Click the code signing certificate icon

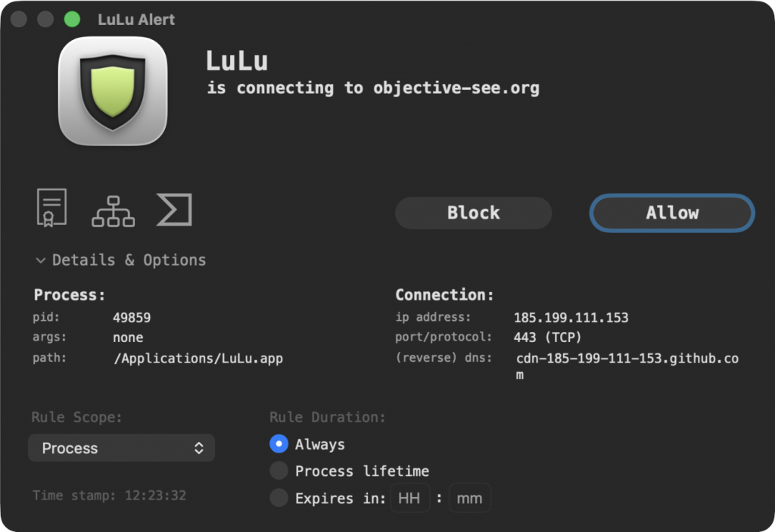50,208
